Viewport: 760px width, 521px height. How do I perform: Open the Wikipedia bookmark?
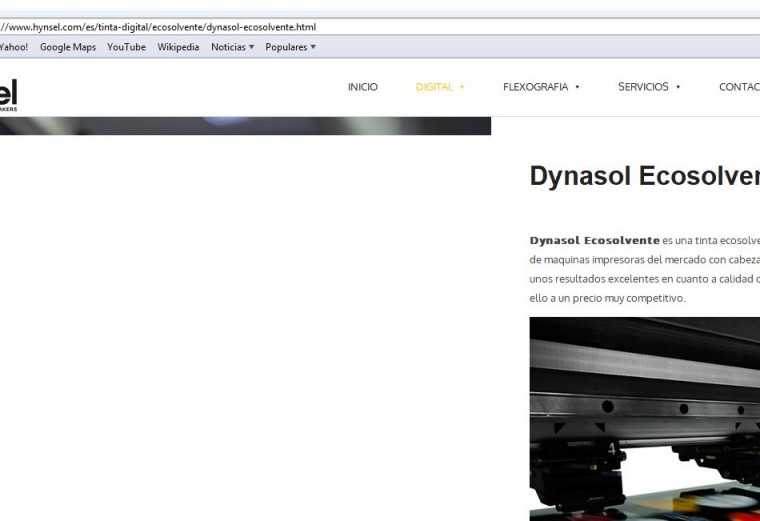(178, 47)
